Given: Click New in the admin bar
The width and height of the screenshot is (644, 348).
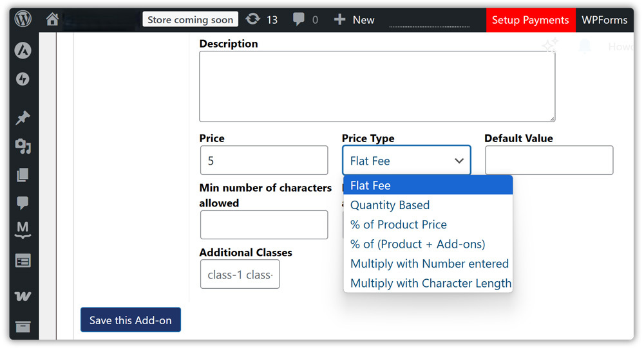Looking at the screenshot, I should coord(363,20).
